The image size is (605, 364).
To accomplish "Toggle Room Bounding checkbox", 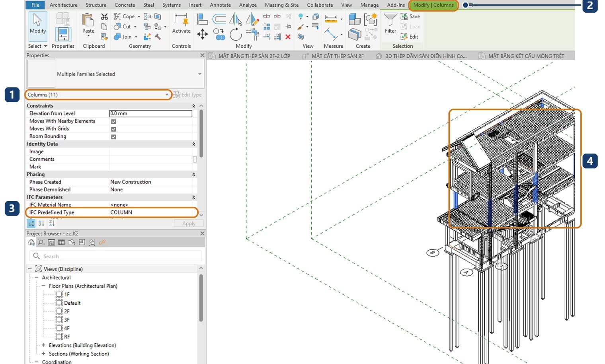I will tap(113, 136).
